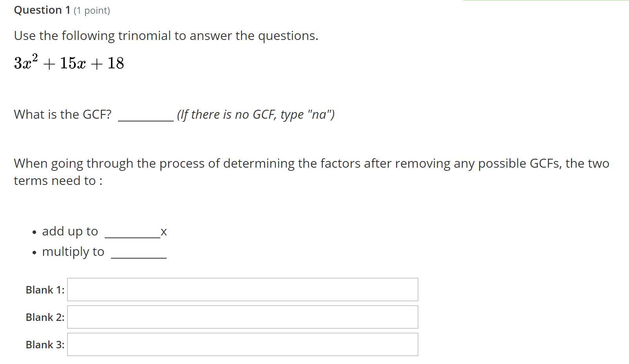Click the Blank 2 answer field
629x364 pixels.
pos(242,317)
